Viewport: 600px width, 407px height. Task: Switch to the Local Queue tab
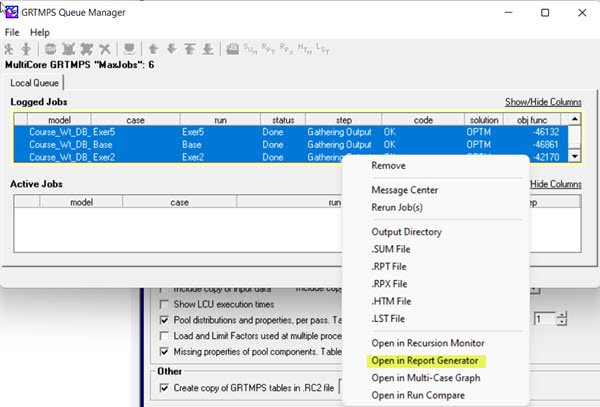click(34, 82)
